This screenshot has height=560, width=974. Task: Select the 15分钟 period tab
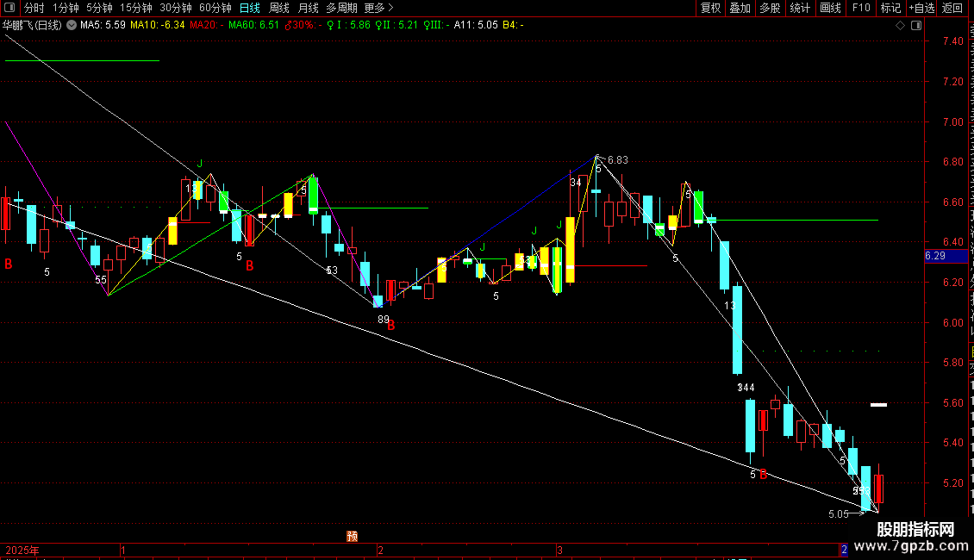[135, 8]
